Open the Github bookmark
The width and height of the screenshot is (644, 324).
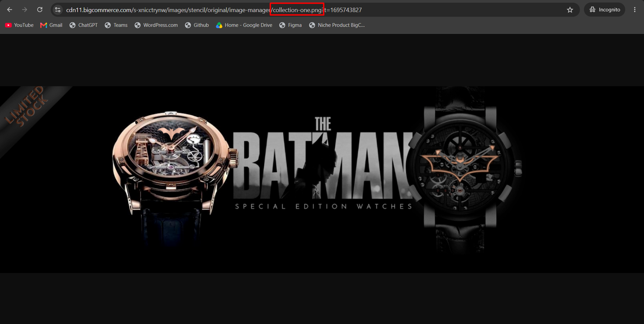click(197, 25)
